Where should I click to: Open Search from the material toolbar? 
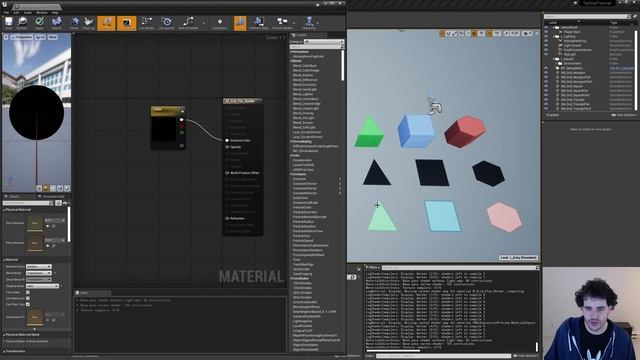(x=57, y=23)
